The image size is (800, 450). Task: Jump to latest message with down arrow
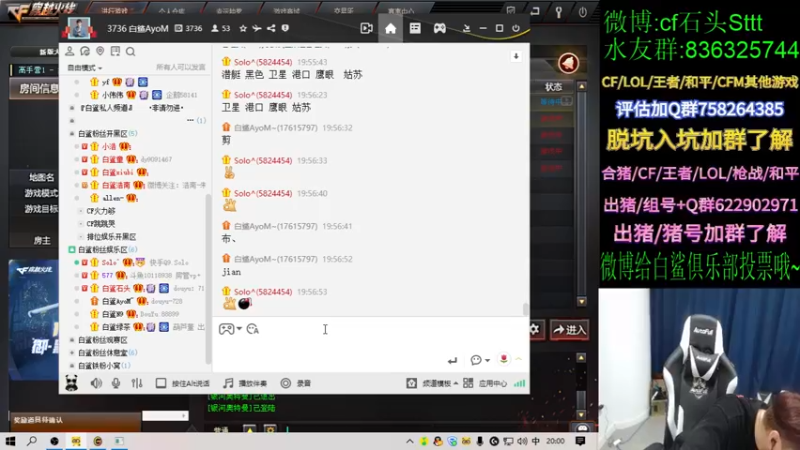(x=516, y=56)
